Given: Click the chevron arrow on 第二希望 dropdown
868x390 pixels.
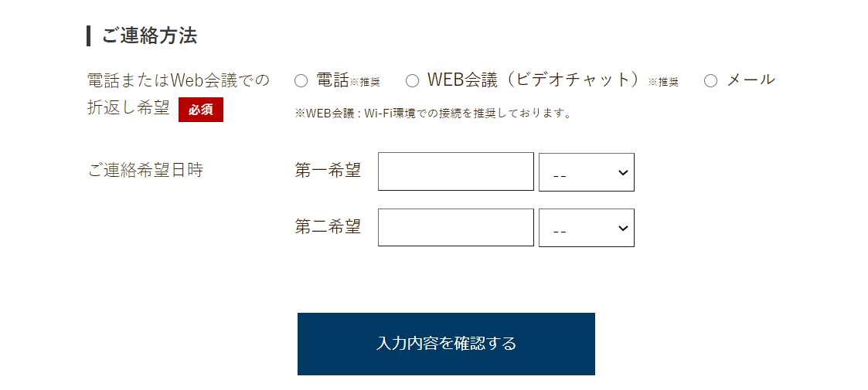Looking at the screenshot, I should point(623,229).
